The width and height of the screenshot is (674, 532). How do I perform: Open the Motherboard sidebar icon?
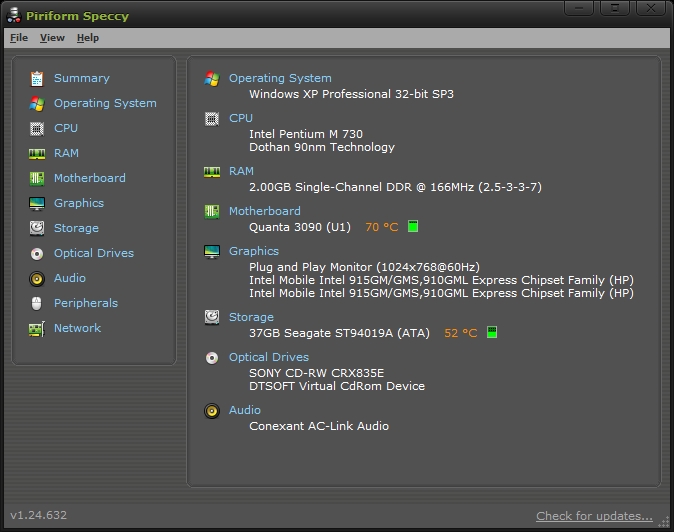37,178
